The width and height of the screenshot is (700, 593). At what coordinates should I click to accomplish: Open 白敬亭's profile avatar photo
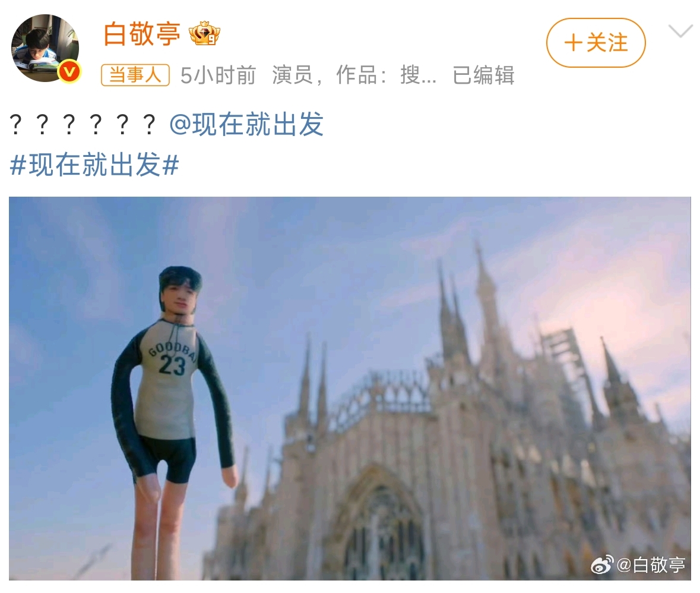(x=45, y=48)
